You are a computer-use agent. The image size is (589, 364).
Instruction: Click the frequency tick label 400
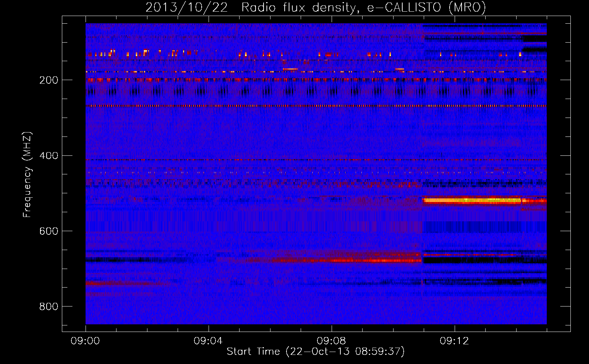click(49, 156)
